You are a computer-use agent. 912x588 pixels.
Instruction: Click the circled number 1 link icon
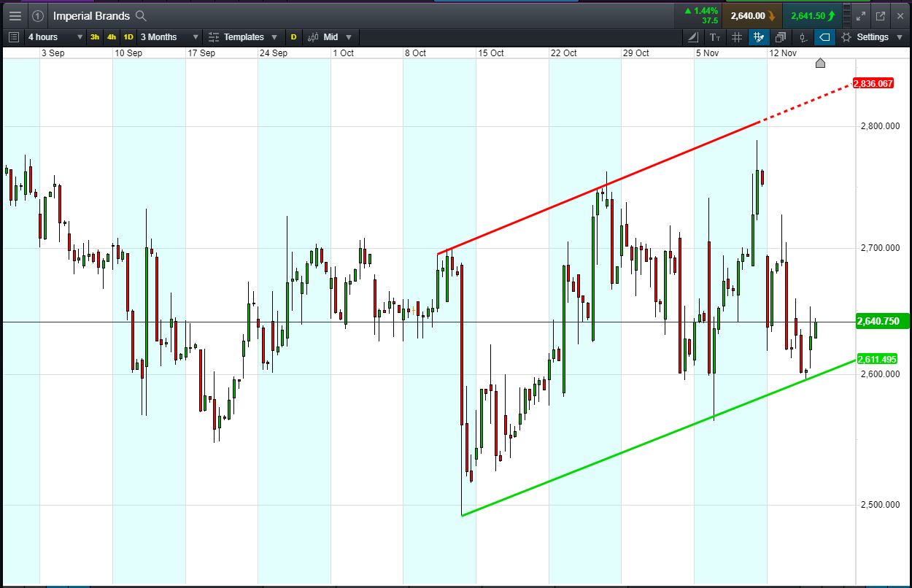(x=38, y=15)
